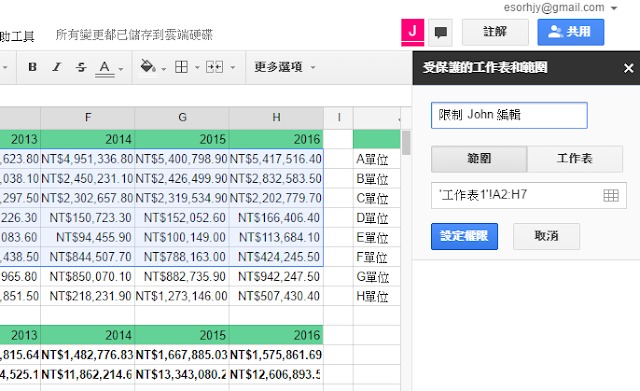The height and width of the screenshot is (391, 640).
Task: Click the 取消 button
Action: pyautogui.click(x=546, y=236)
